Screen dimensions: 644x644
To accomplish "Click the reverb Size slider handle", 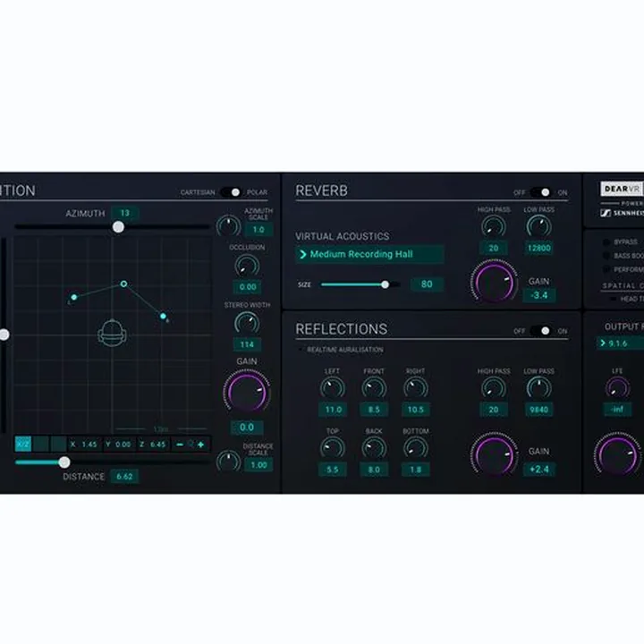I will tap(385, 284).
